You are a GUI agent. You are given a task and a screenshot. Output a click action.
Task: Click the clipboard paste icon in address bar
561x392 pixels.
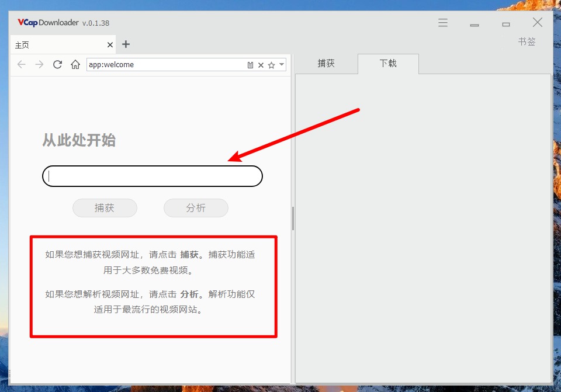[250, 65]
